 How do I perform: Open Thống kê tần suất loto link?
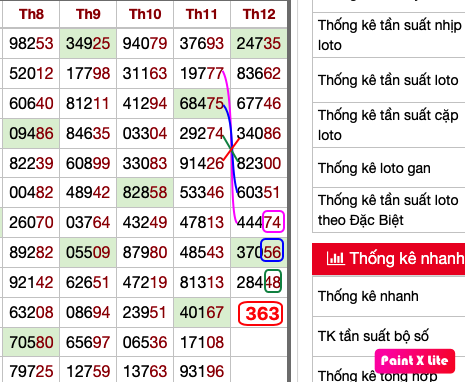click(x=389, y=80)
